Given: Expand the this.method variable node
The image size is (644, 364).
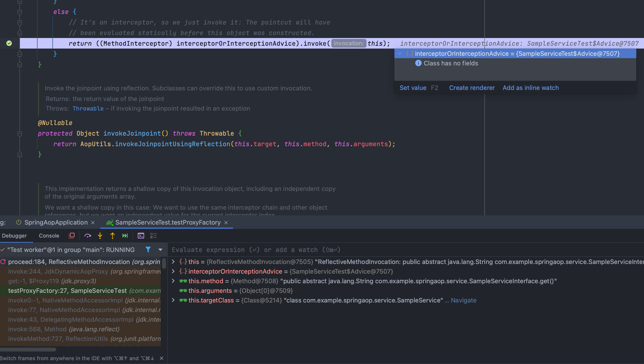Looking at the screenshot, I should point(173,281).
